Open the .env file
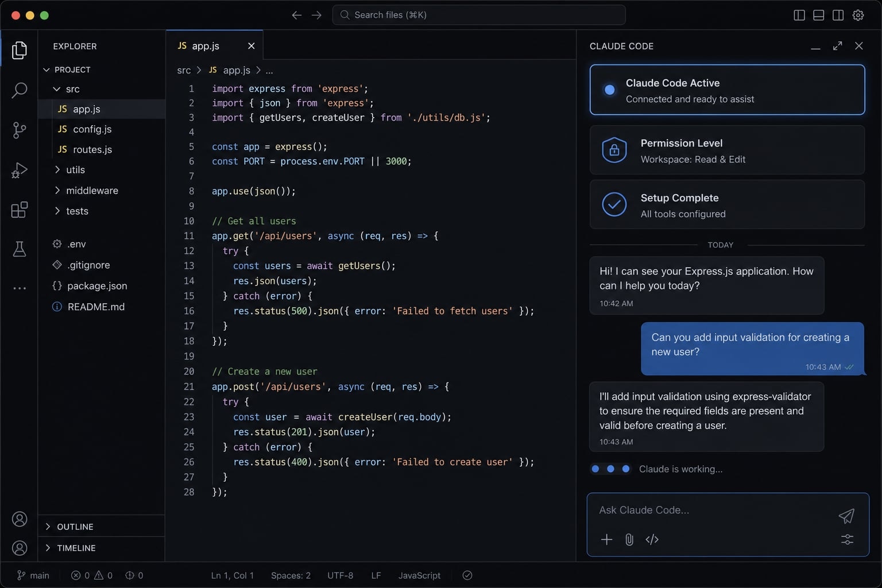This screenshot has height=588, width=882. [101, 244]
